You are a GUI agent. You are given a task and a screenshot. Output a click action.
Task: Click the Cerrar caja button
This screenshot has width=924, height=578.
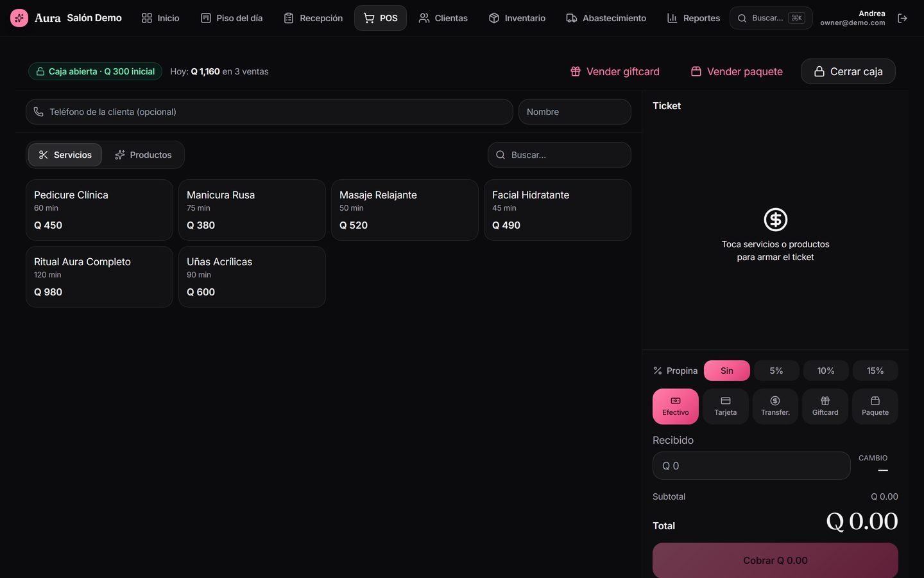pyautogui.click(x=848, y=71)
